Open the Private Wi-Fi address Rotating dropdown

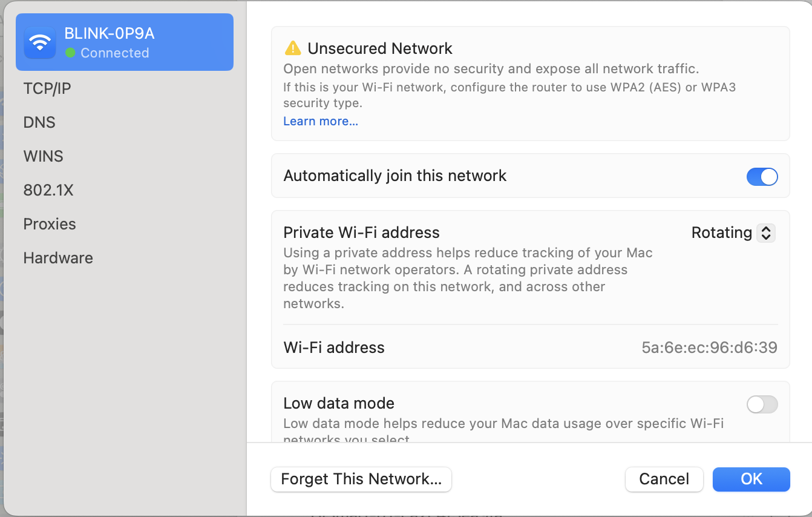tap(733, 232)
